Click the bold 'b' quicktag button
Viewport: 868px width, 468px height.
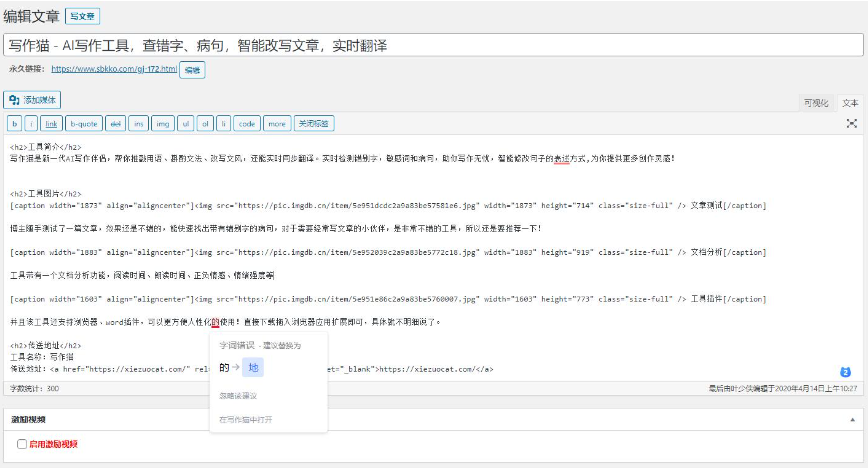point(15,124)
